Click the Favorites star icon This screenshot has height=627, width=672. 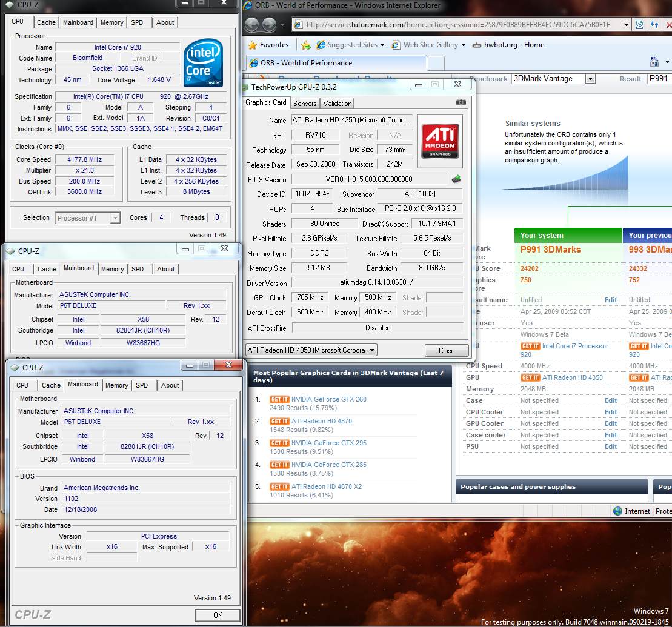point(253,45)
